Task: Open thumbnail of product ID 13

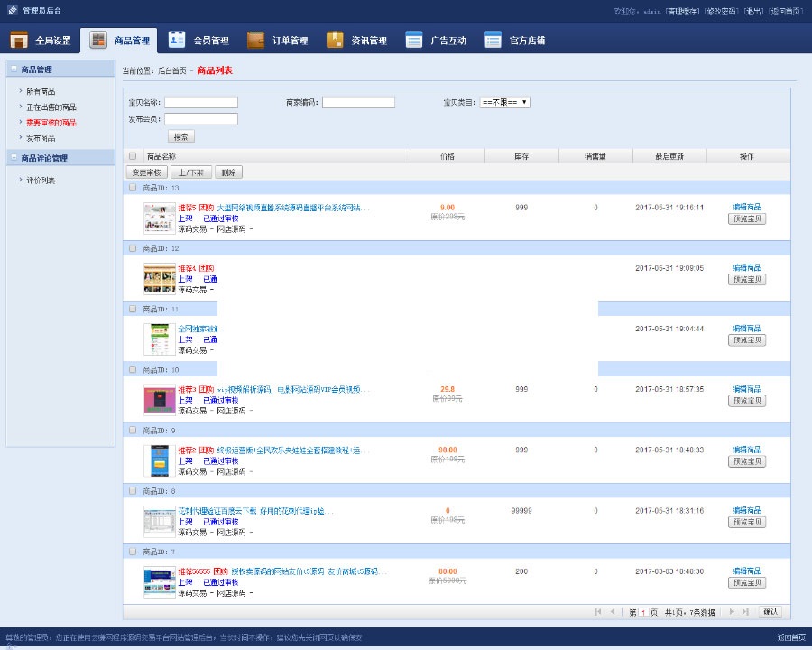Action: 160,218
